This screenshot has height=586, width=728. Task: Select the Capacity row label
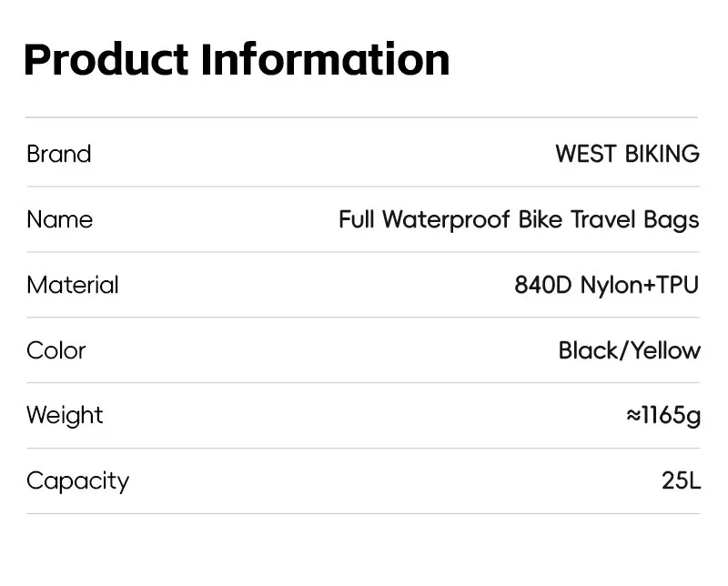(x=77, y=481)
